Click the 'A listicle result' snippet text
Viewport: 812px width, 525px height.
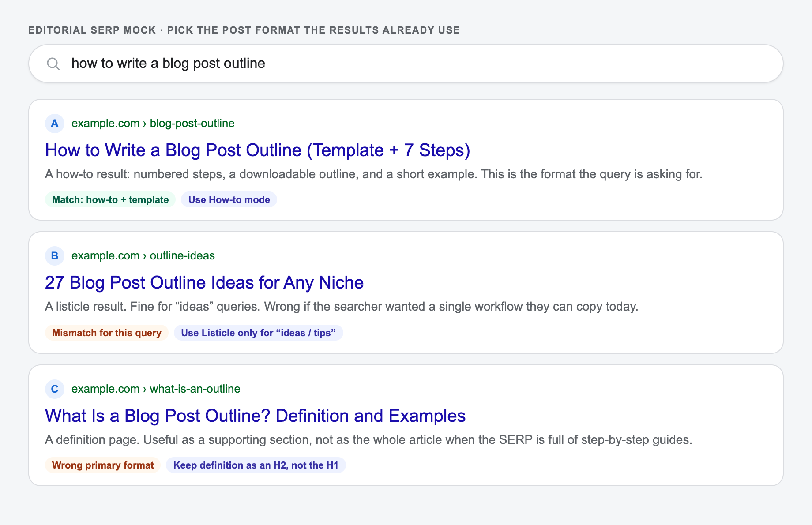[342, 307]
